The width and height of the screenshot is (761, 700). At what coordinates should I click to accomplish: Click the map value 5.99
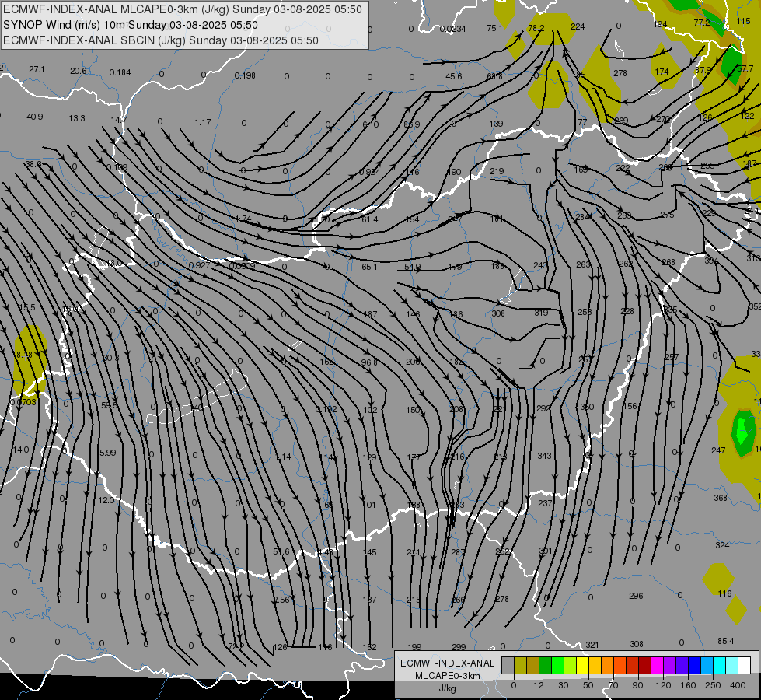pos(108,453)
